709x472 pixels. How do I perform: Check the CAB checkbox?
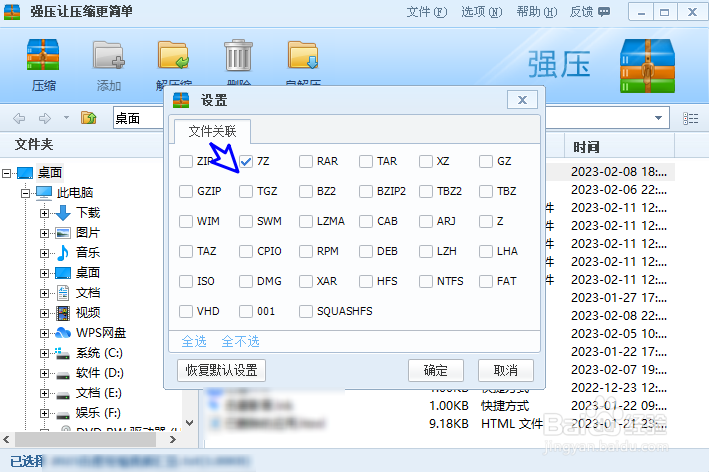click(366, 221)
